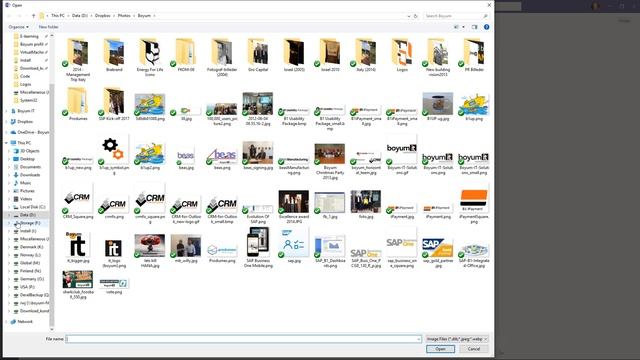Click the New folder button
640x360 pixels.
coord(49,27)
